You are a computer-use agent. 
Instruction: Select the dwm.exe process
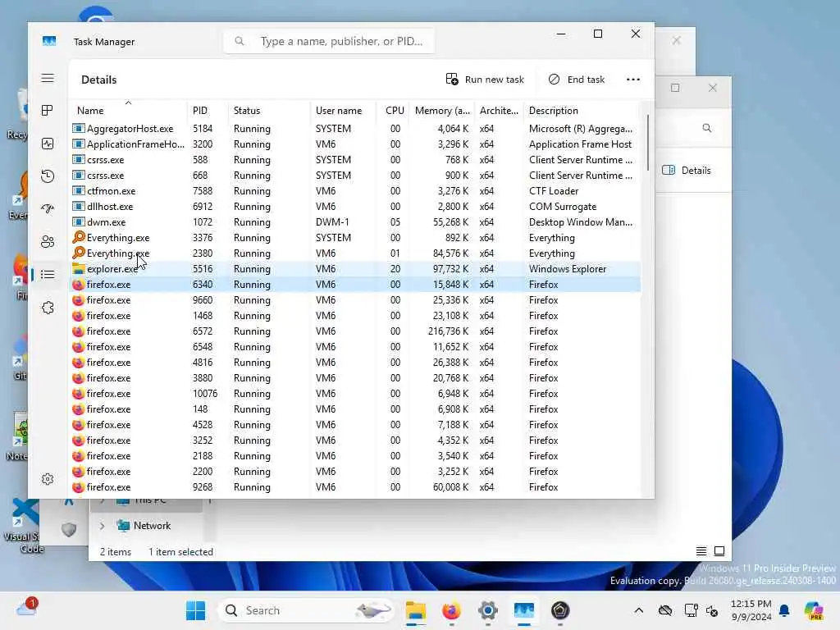point(355,221)
